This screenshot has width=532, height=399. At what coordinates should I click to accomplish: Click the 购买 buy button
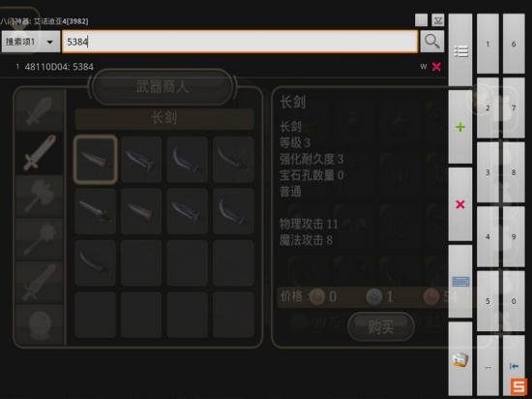[x=381, y=326]
